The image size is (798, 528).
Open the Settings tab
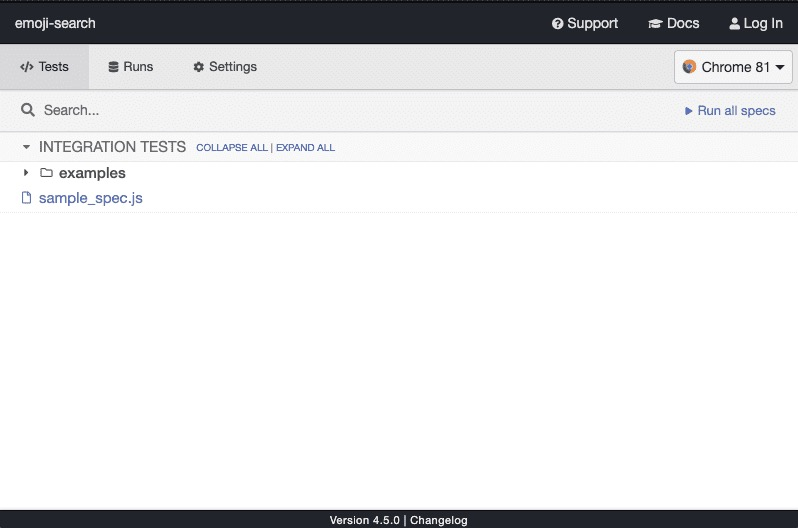tap(225, 67)
